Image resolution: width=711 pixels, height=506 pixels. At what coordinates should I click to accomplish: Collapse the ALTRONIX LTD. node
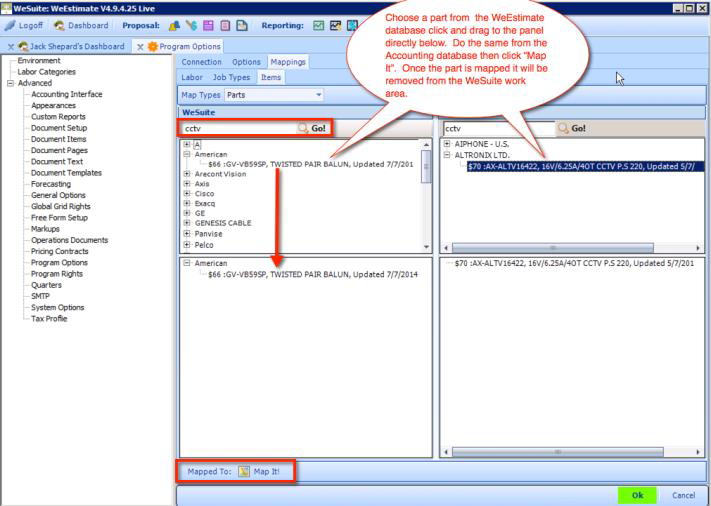(x=447, y=155)
